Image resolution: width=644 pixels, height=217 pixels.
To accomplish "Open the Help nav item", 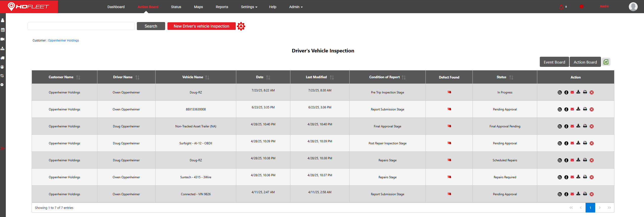I will tap(273, 7).
